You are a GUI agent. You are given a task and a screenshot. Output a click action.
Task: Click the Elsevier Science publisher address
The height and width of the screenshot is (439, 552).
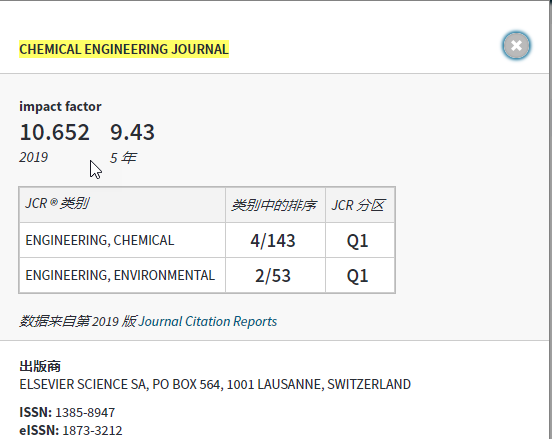(x=215, y=384)
